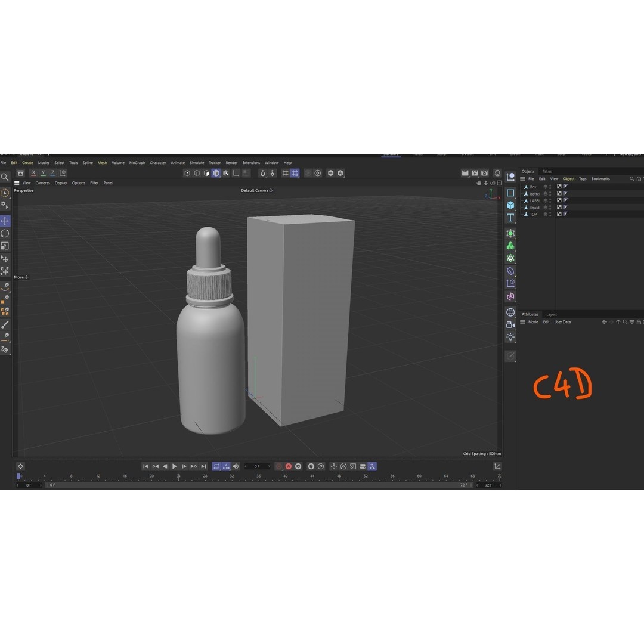
Task: Click the Text spline tool icon
Action: point(510,217)
